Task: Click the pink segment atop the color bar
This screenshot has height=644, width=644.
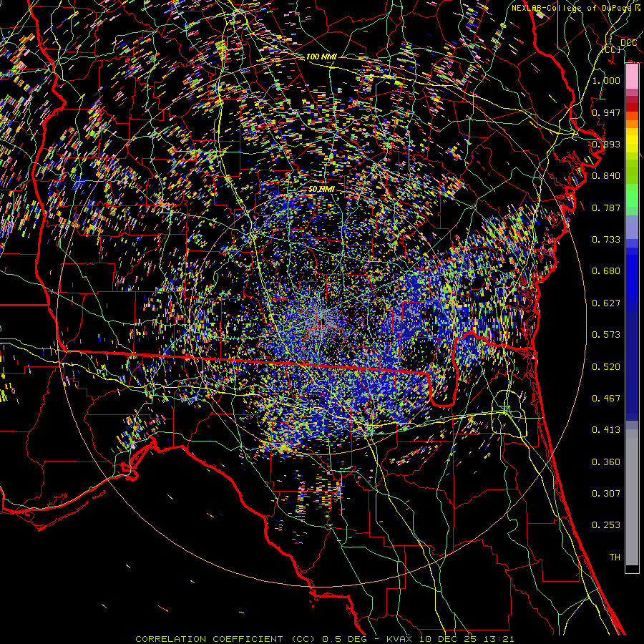Action: coord(632,77)
